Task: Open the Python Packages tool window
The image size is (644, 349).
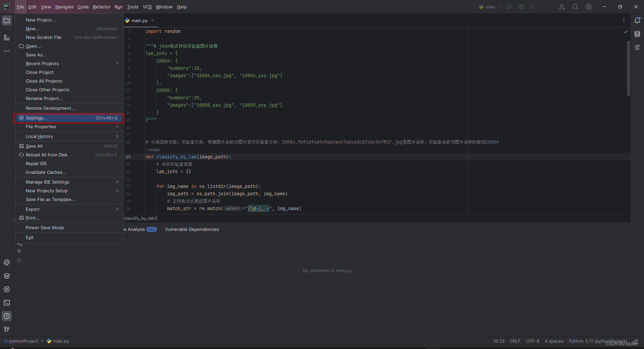Action: 7,276
